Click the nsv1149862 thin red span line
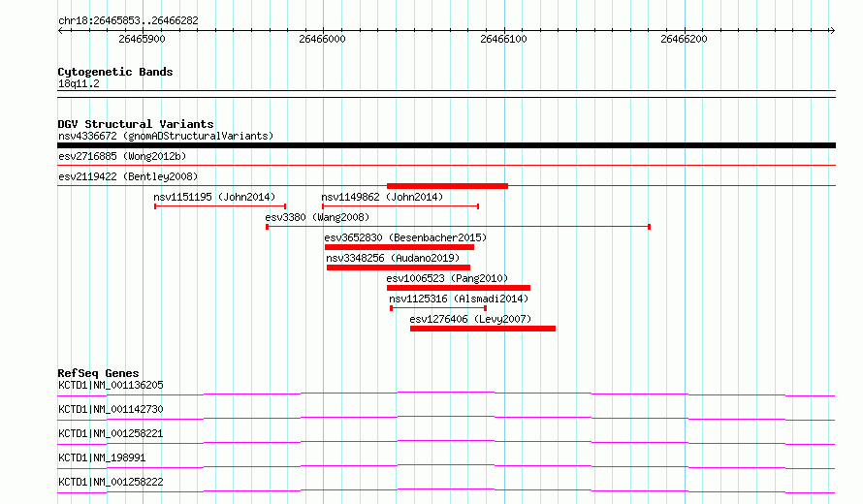Image resolution: width=863 pixels, height=504 pixels. [400, 206]
